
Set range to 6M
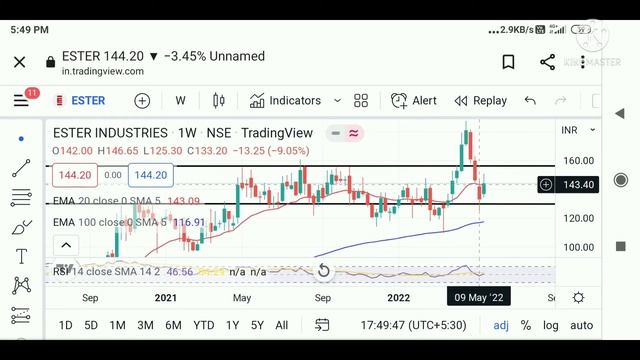173,325
